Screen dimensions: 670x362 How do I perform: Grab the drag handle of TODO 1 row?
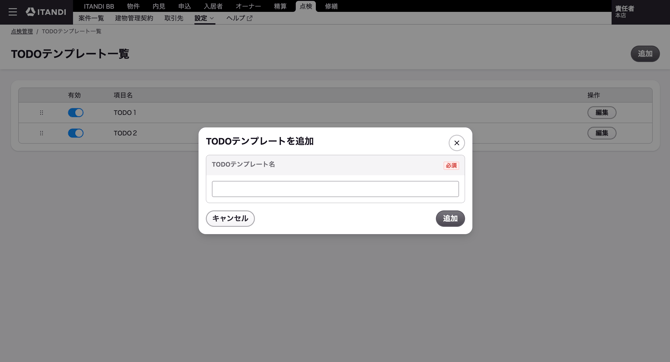[x=41, y=113]
